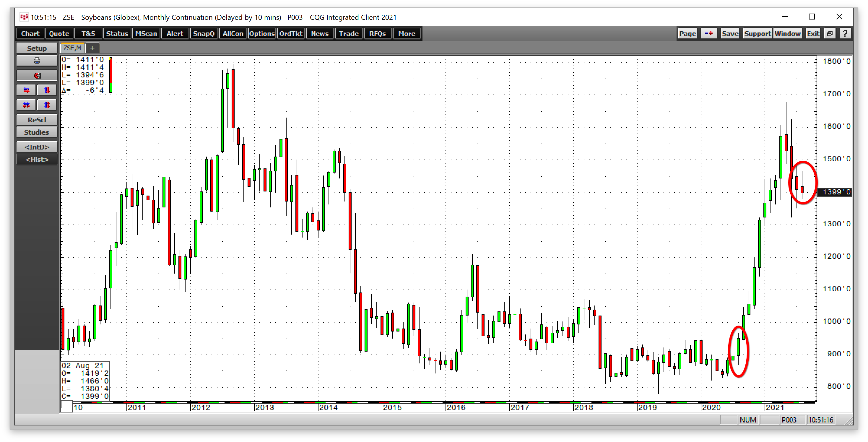Open SnapQ from toolbar
The image size is (868, 442).
[204, 34]
